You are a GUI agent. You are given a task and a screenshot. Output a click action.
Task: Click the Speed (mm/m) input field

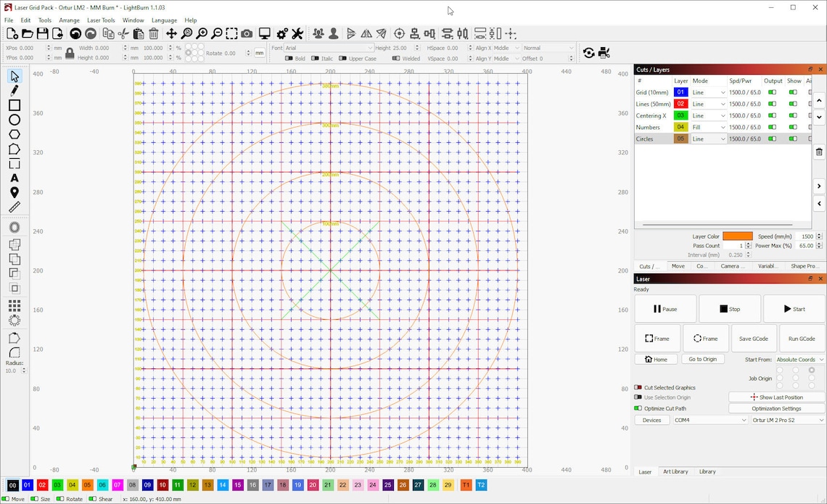coord(807,236)
